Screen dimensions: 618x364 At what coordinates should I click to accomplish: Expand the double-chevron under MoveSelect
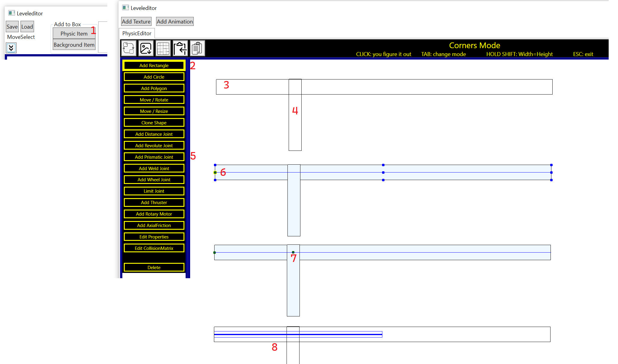[x=11, y=48]
